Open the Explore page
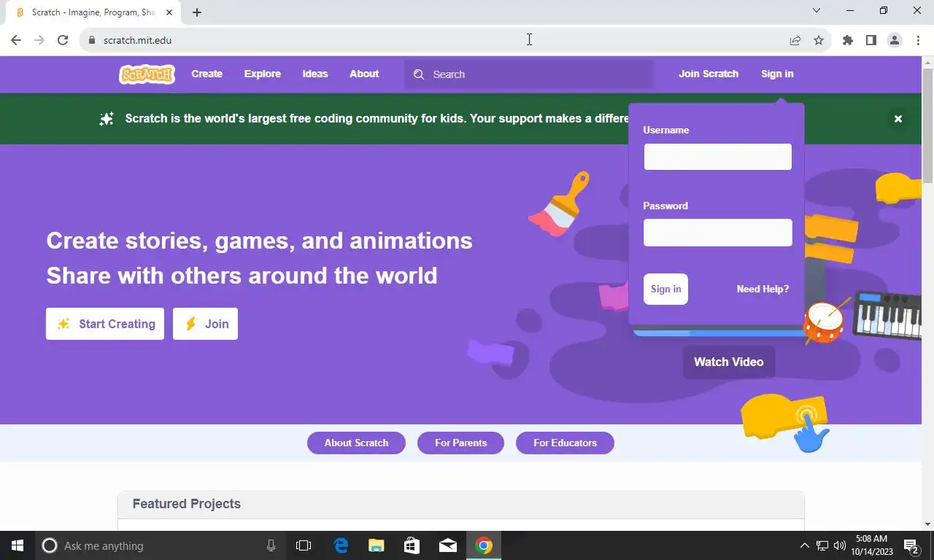The height and width of the screenshot is (560, 934). point(263,74)
